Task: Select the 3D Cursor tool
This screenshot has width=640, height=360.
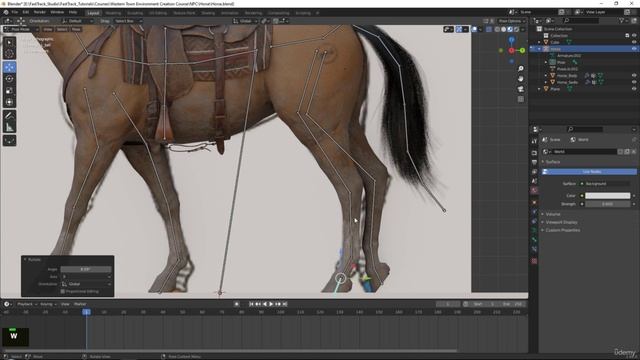Action: click(x=9, y=53)
